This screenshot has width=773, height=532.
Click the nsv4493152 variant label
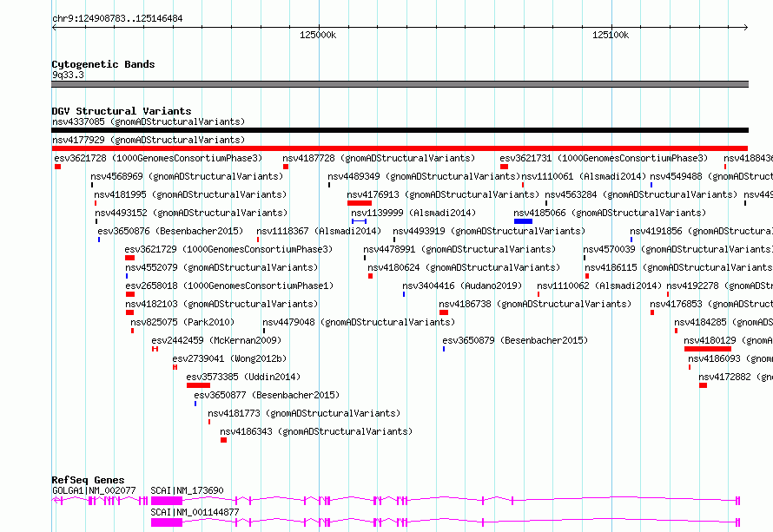pos(191,213)
